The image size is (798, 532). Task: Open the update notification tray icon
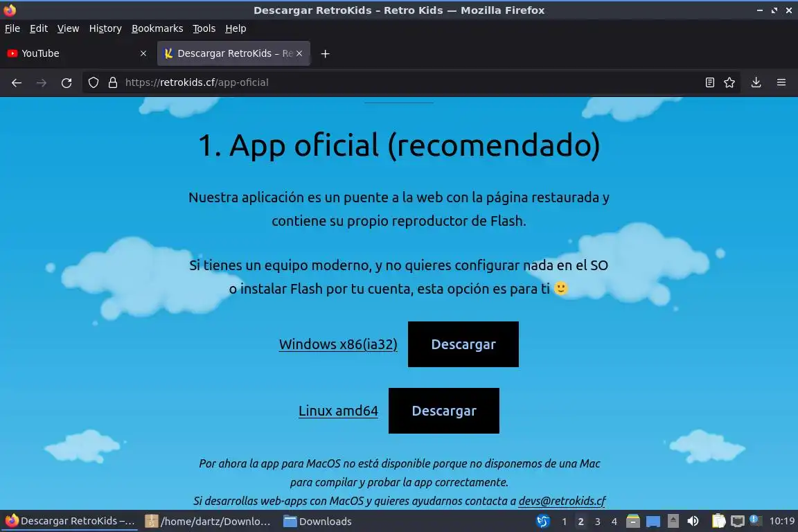756,521
